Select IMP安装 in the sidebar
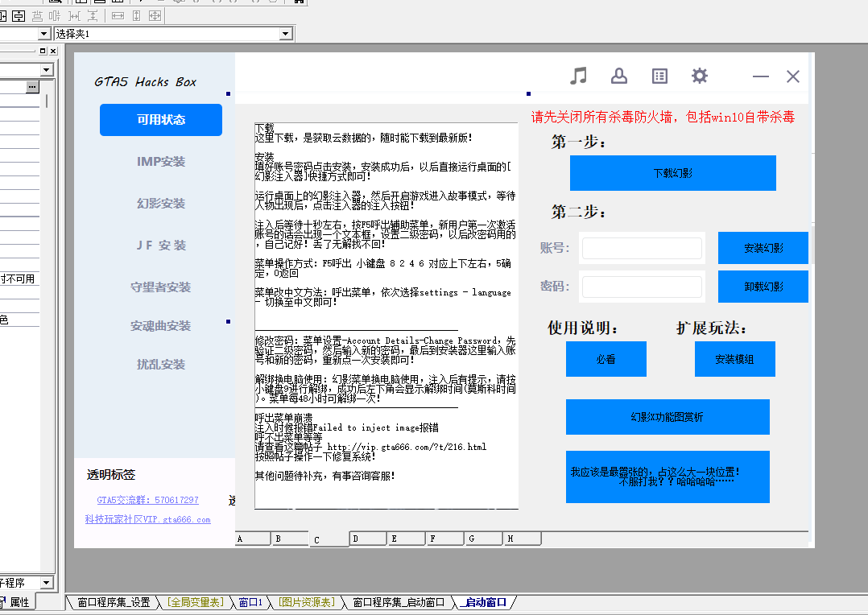 click(161, 162)
